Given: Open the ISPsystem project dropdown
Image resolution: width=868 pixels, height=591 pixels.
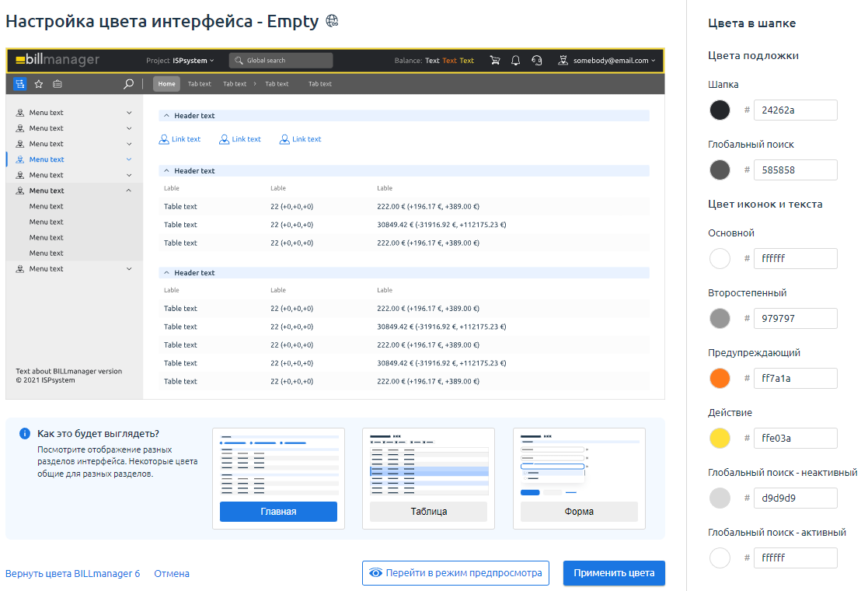Looking at the screenshot, I should (x=180, y=61).
